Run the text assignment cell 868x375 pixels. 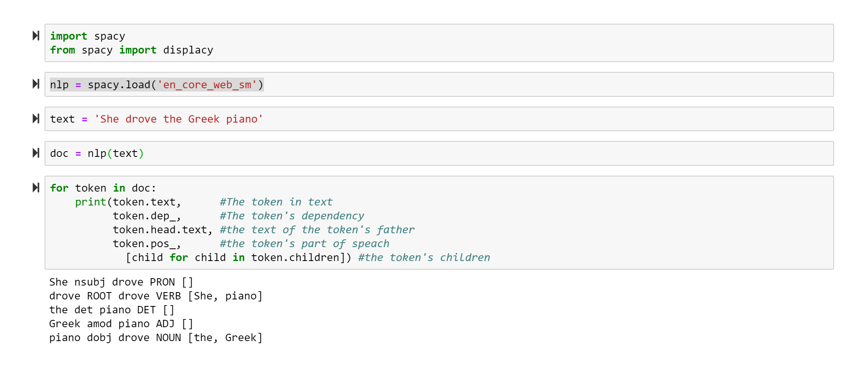point(36,119)
